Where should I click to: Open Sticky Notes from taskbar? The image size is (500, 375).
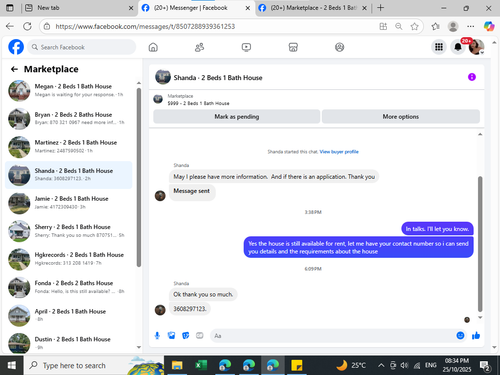[x=296, y=366]
